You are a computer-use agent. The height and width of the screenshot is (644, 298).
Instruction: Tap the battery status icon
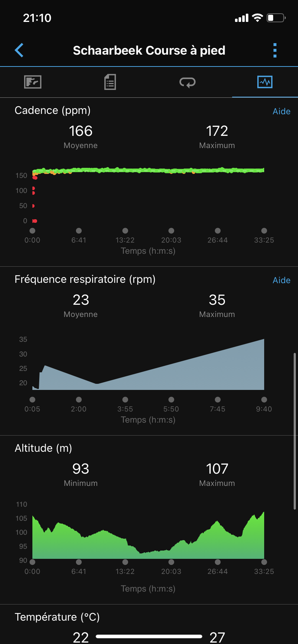pos(276,18)
